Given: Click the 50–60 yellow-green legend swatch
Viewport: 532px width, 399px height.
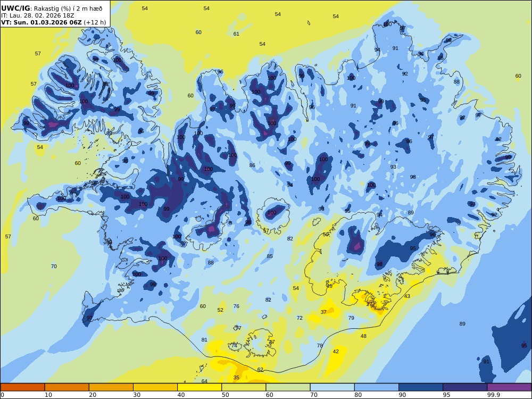Looking at the screenshot, I should 244,387.
